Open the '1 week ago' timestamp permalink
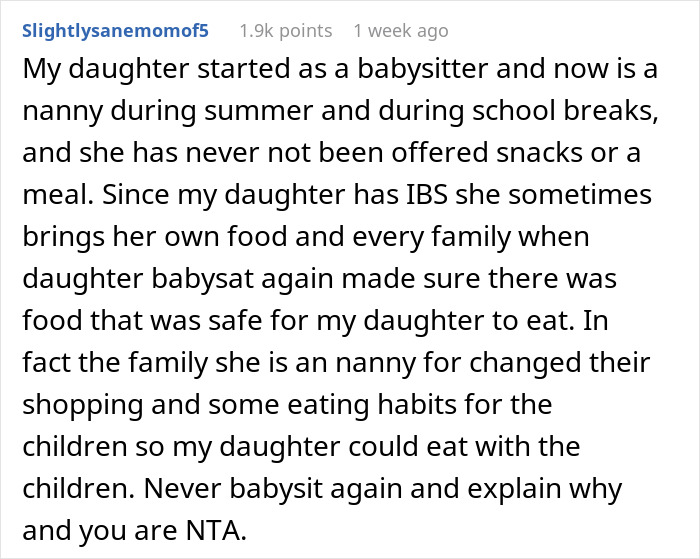Viewport: 700px width, 559px height. 401,31
